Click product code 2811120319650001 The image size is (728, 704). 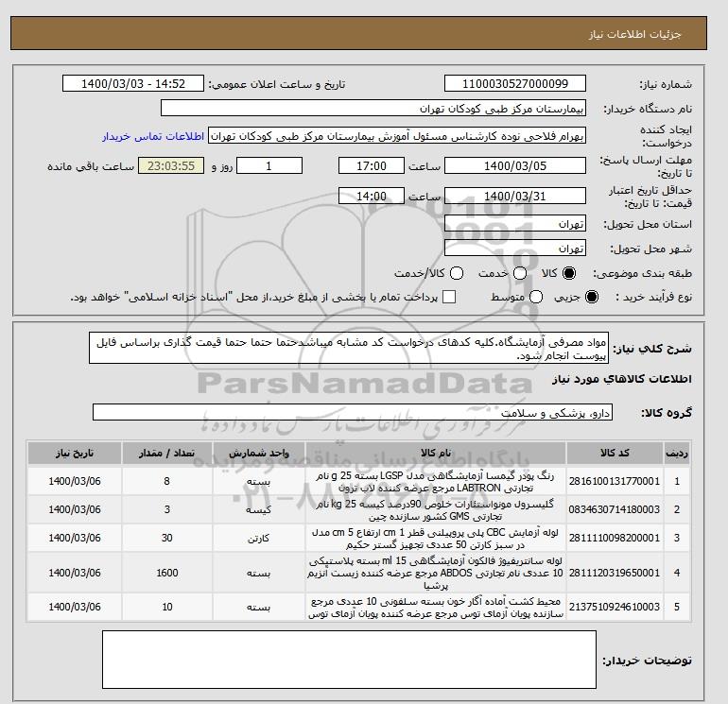tap(615, 573)
